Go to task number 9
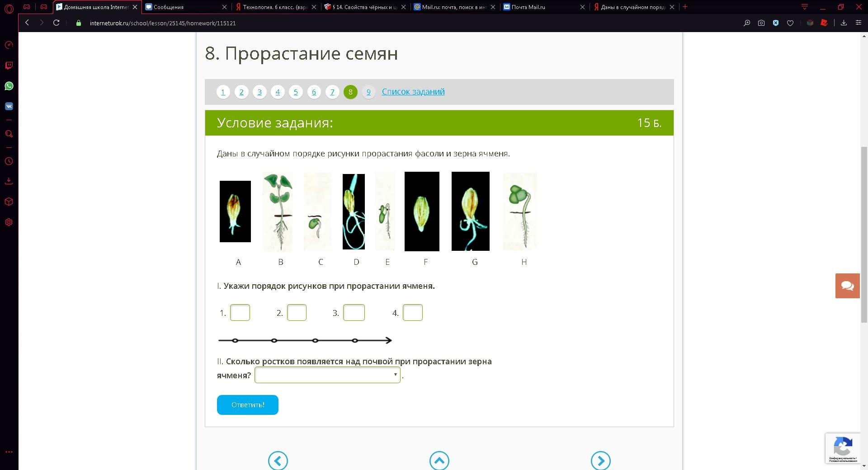 [368, 92]
